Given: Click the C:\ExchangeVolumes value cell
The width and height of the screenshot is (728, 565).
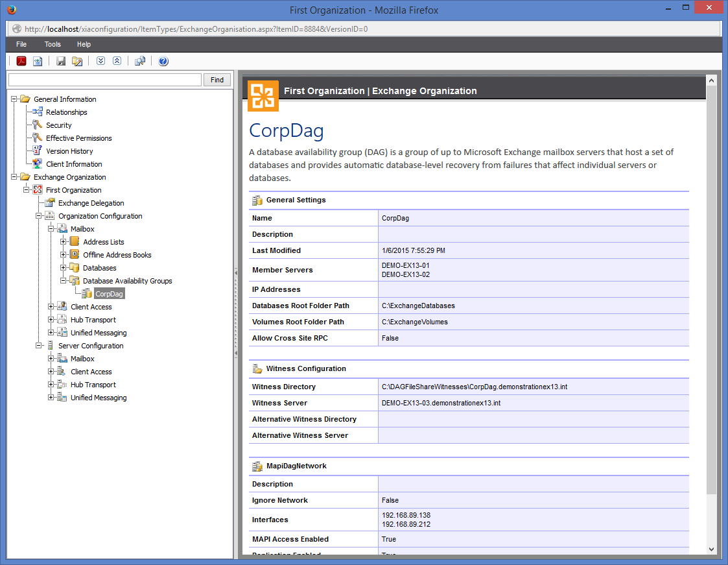Looking at the screenshot, I should 534,322.
